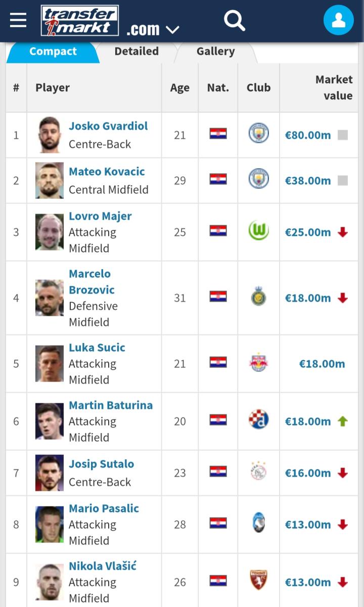
Task: Click Manchester City crest beside Josko Gvardiol
Action: click(x=259, y=134)
